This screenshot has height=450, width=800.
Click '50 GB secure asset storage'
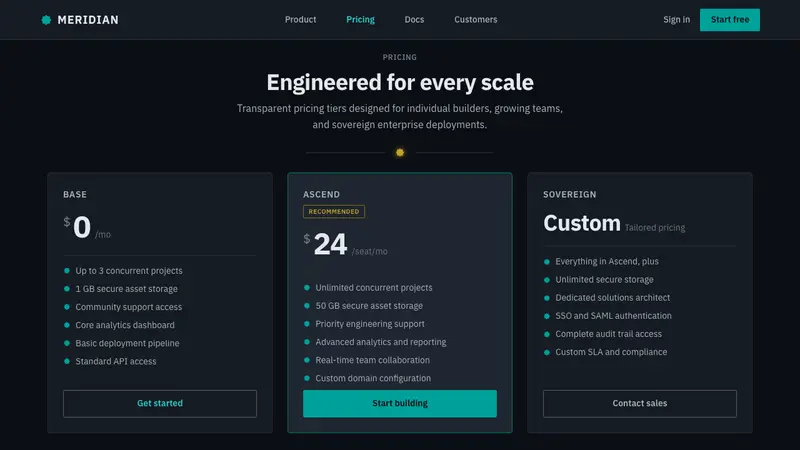369,306
